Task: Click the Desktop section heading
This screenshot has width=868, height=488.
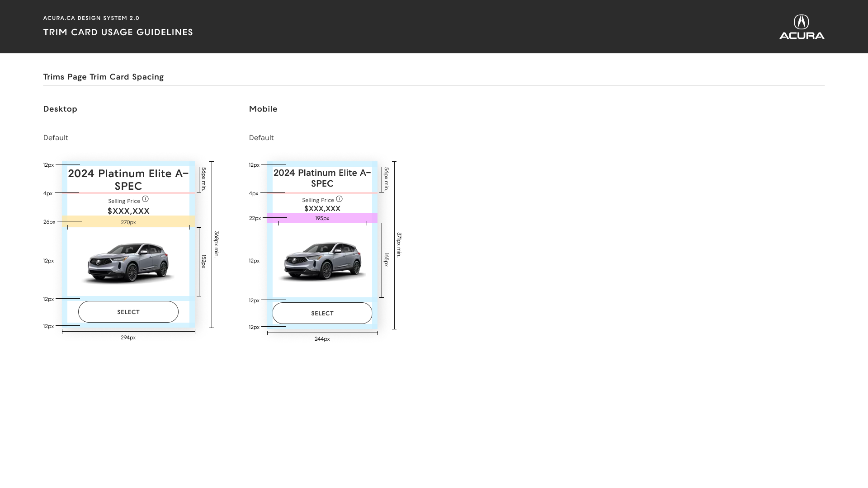Action: pyautogui.click(x=60, y=109)
